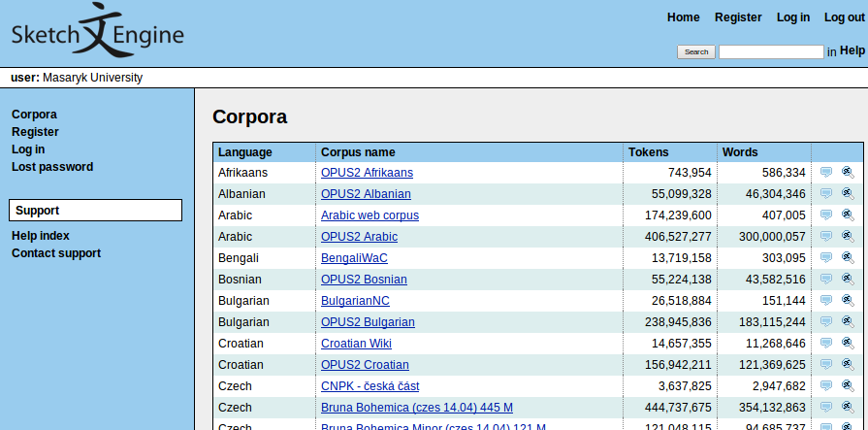The width and height of the screenshot is (868, 430).
Task: Click the magnifier icon for Arabic web corpus
Action: 848,215
